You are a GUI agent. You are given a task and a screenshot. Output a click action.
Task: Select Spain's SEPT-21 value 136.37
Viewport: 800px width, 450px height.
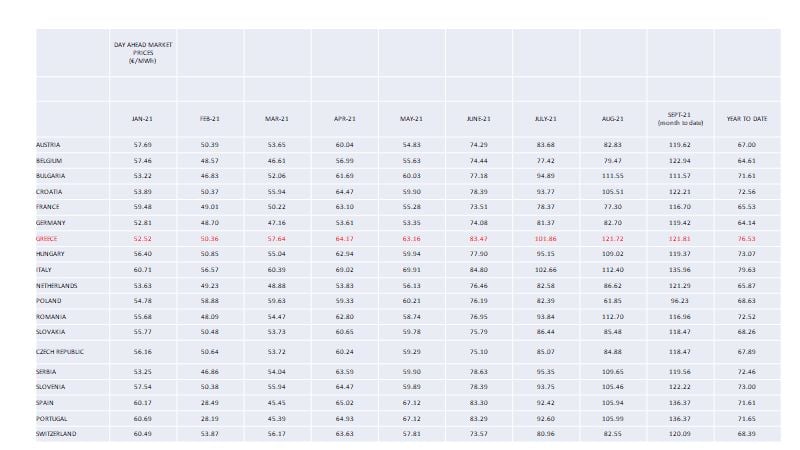[680, 403]
